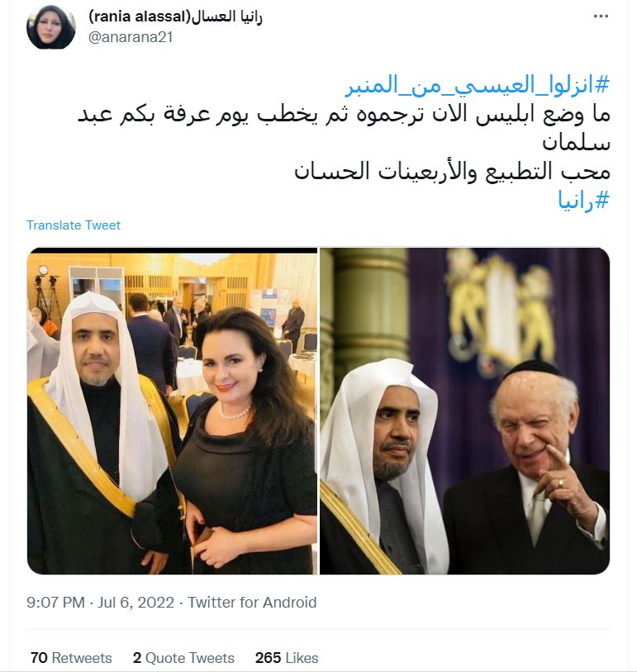Show the 265 Likes list
Viewport: 637px width, 672px height.
tap(287, 657)
